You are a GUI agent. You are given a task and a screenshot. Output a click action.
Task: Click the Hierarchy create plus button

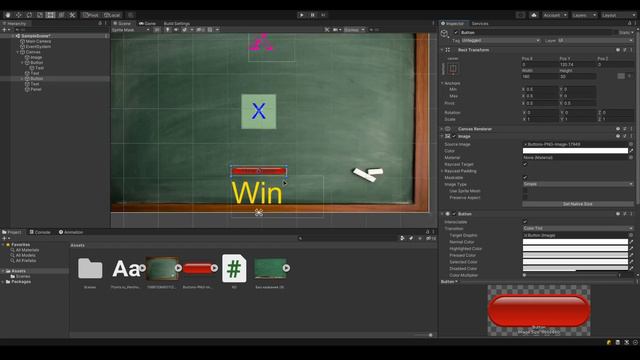(6, 30)
